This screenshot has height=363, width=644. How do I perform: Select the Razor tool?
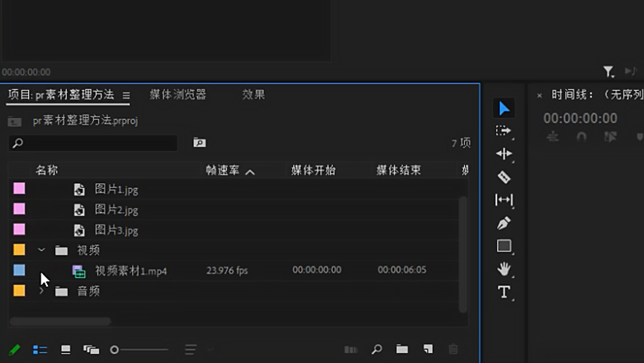504,177
